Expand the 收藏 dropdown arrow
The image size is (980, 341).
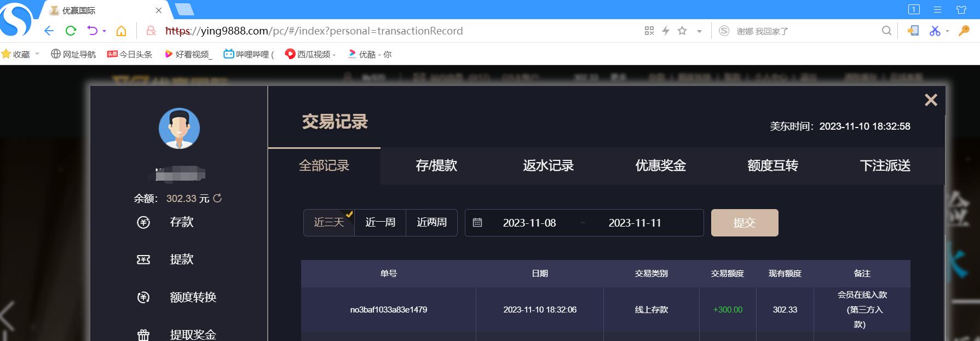[x=37, y=54]
